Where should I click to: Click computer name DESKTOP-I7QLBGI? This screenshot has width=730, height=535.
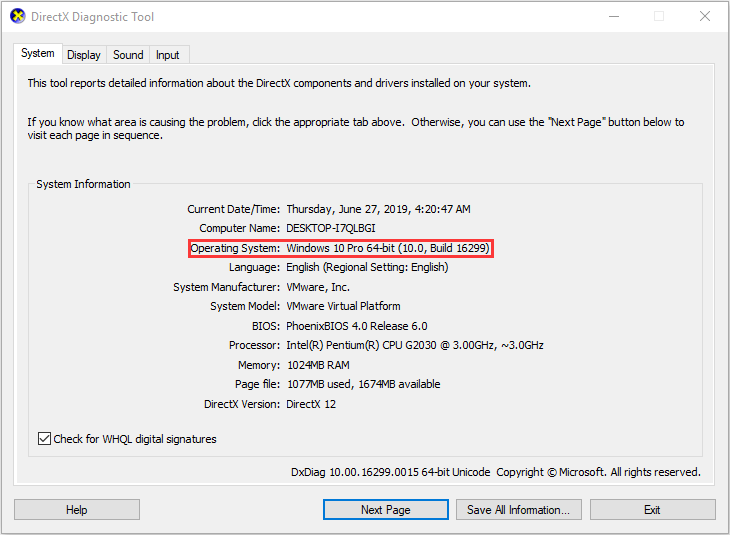pos(331,228)
